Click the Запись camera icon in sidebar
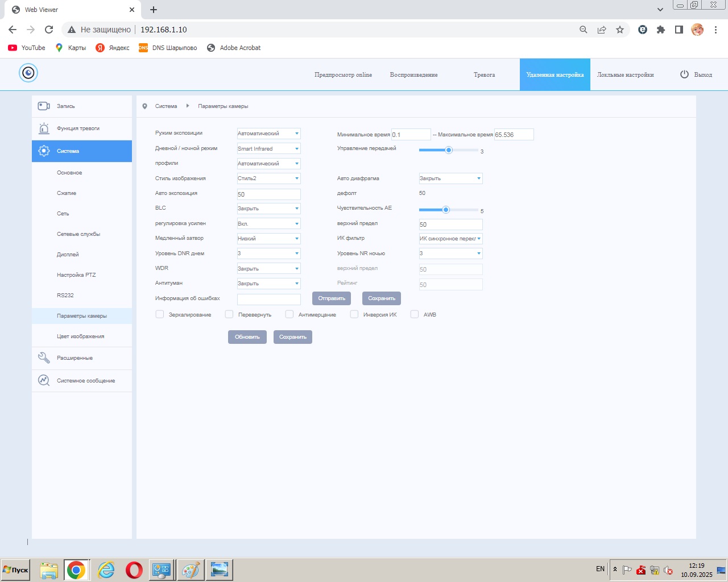The image size is (728, 582). coord(44,106)
